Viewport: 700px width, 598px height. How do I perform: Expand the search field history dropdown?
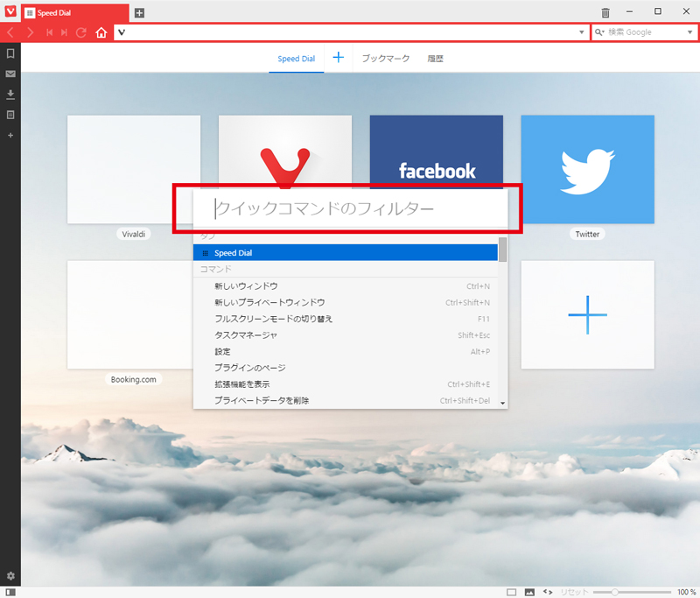click(x=689, y=32)
